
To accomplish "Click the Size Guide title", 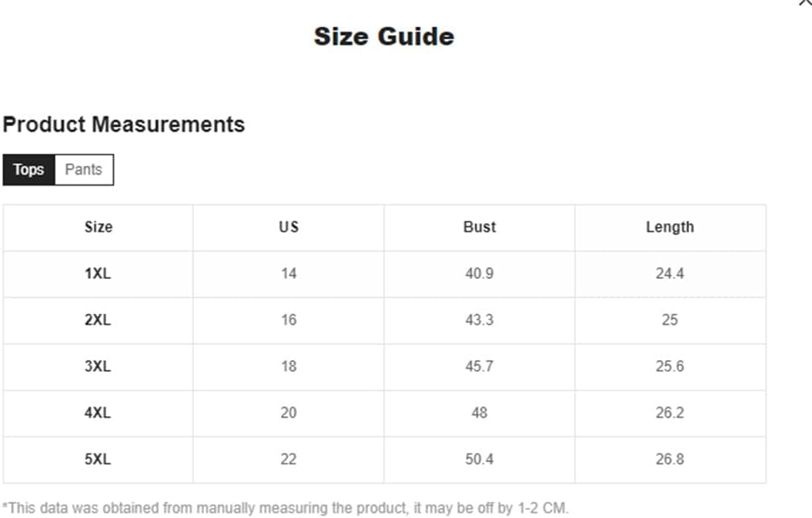I will point(384,37).
